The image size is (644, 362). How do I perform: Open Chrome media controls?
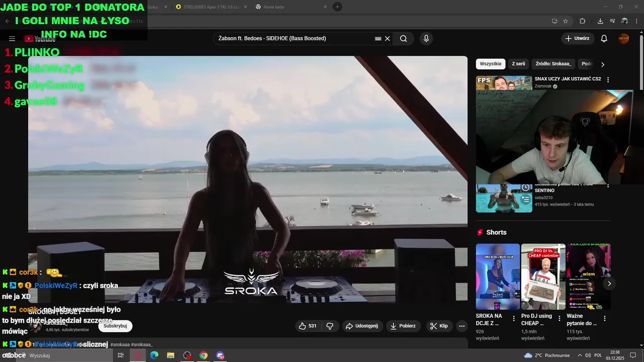[x=612, y=21]
